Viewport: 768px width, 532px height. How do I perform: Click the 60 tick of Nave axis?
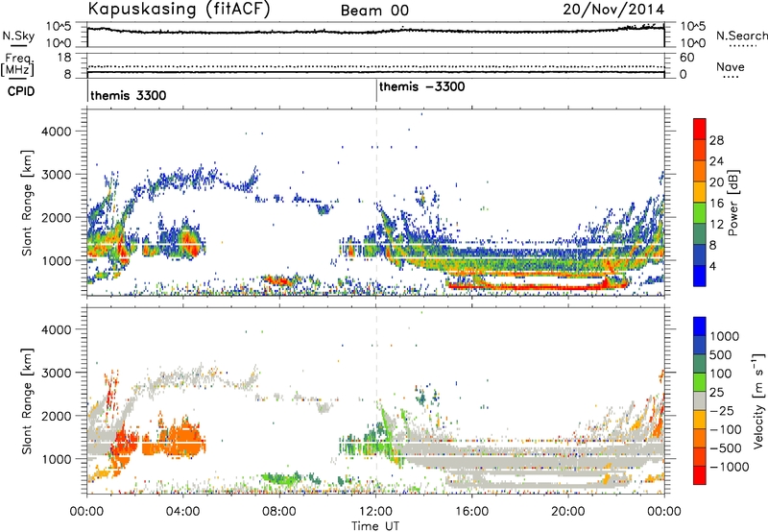(x=687, y=58)
